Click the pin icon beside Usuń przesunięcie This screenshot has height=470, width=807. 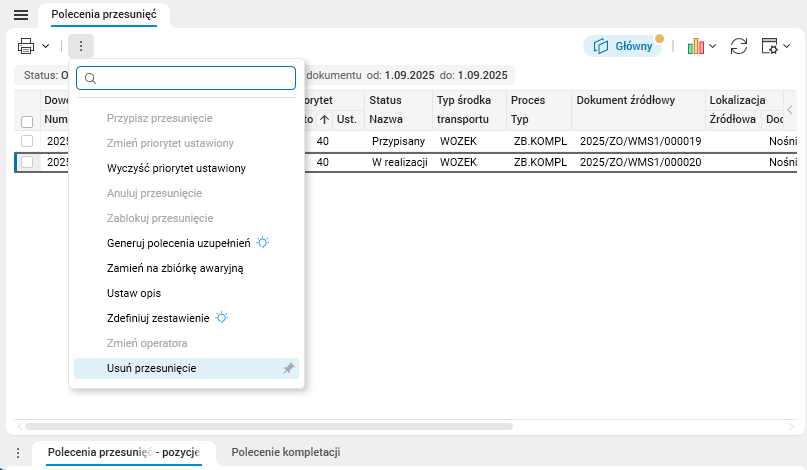point(288,369)
